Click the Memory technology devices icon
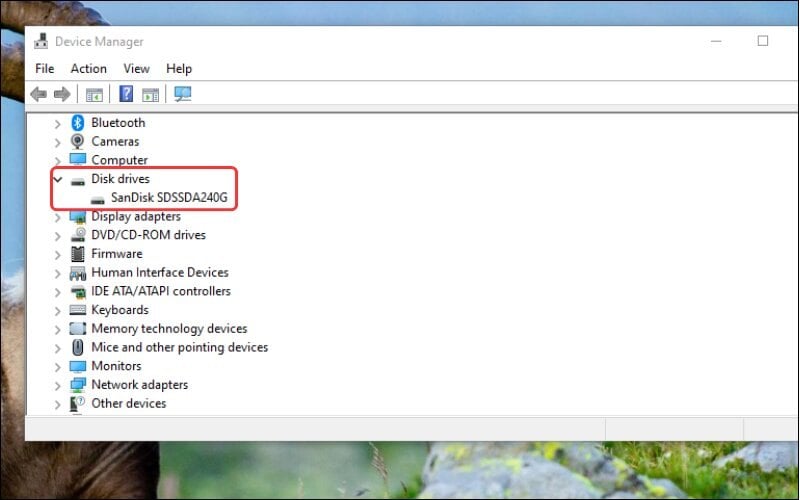 point(78,328)
